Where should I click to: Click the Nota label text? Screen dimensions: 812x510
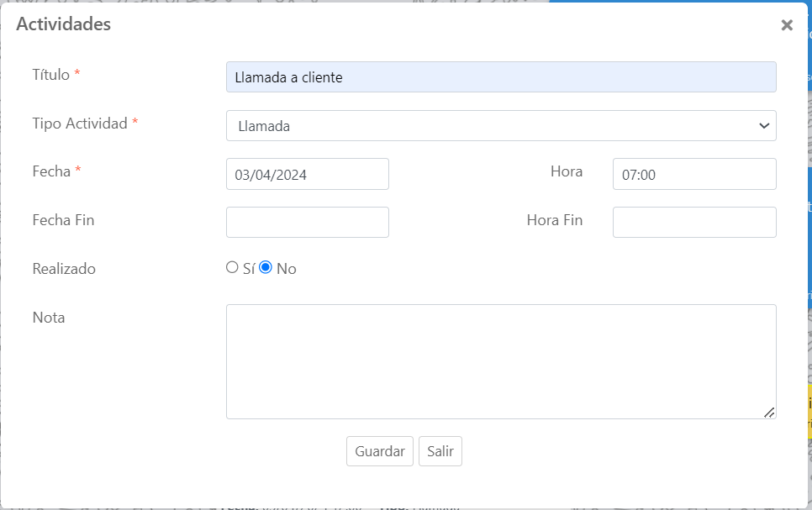[x=49, y=318]
